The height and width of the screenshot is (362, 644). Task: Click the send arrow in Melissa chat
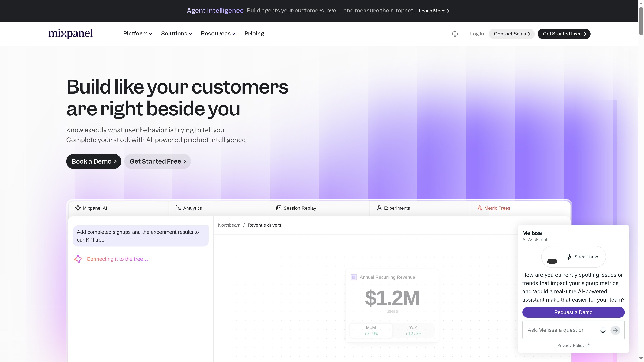click(615, 330)
